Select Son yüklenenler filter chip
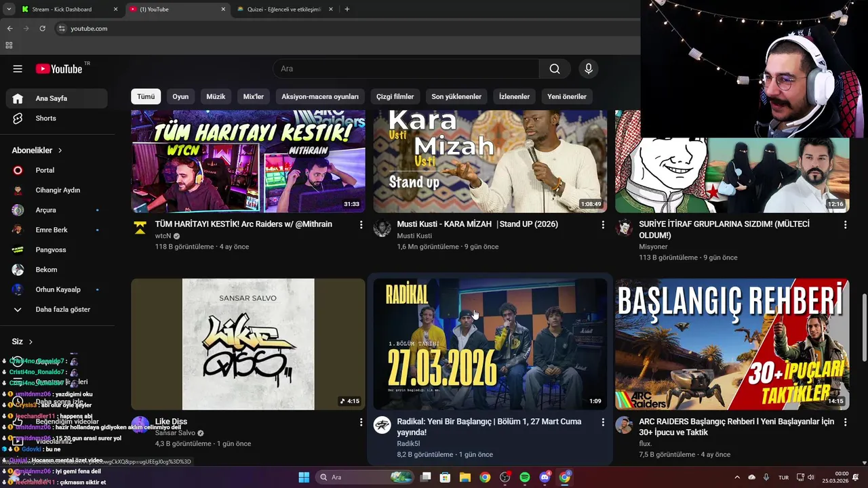This screenshot has width=868, height=488. click(456, 96)
